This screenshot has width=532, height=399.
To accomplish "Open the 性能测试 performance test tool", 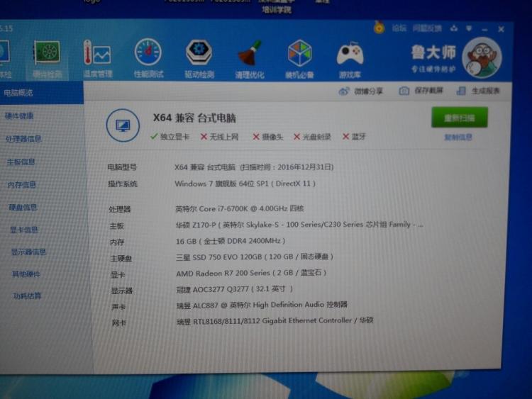I will pyautogui.click(x=148, y=60).
